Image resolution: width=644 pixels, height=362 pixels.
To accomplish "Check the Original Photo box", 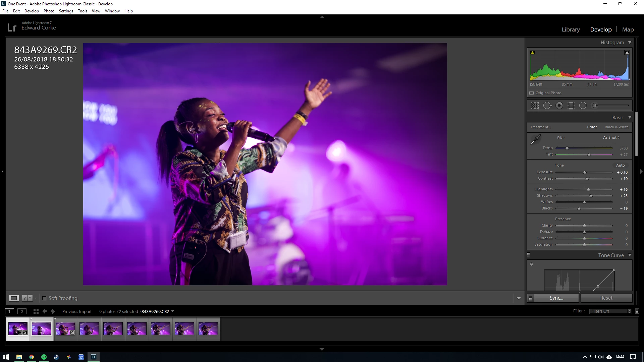I will pos(532,93).
